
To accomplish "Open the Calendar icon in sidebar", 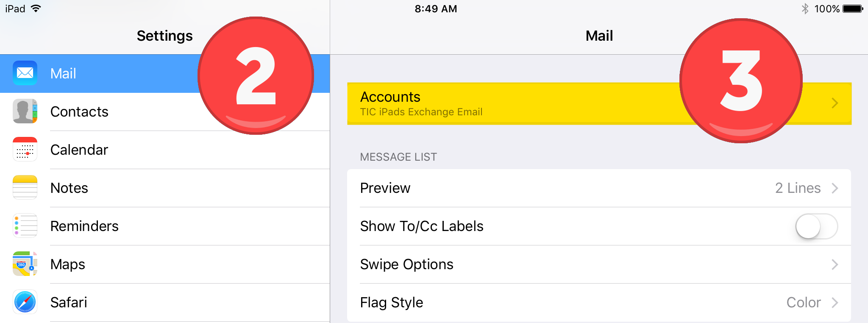I will [25, 149].
